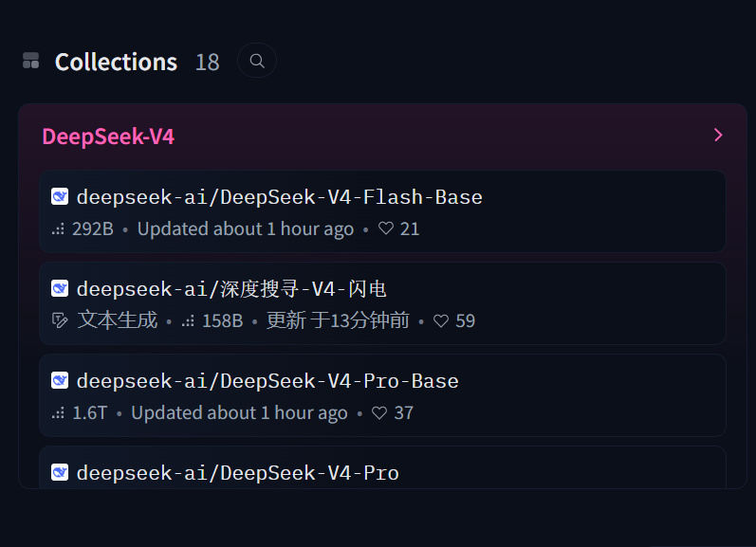This screenshot has height=547, width=756.
Task: Expand DeepSeek-V4 collection with the chevron
Action: click(x=718, y=135)
